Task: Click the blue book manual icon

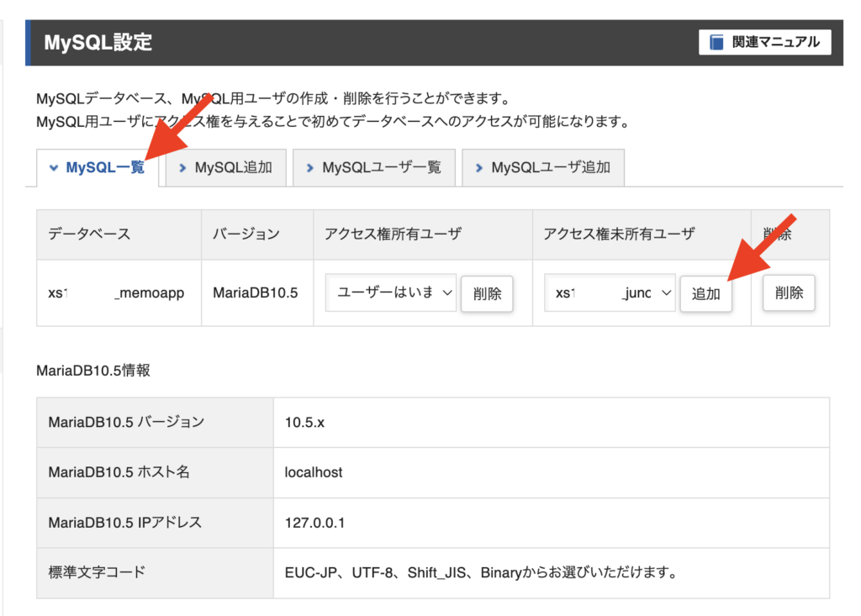Action: 716,42
